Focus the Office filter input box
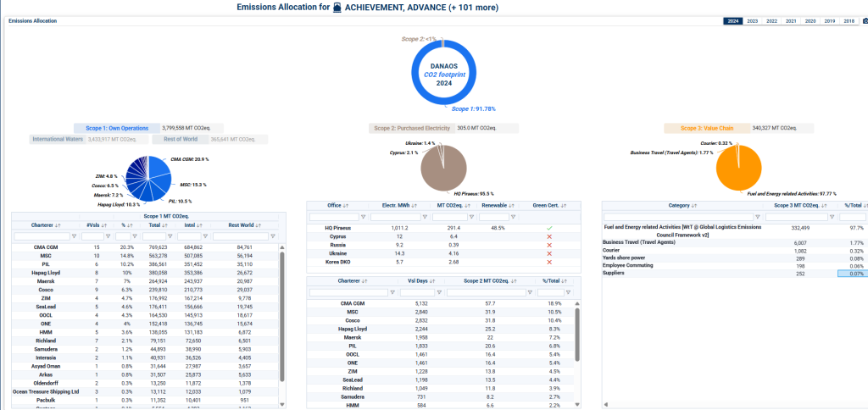This screenshot has height=410, width=868. point(334,217)
